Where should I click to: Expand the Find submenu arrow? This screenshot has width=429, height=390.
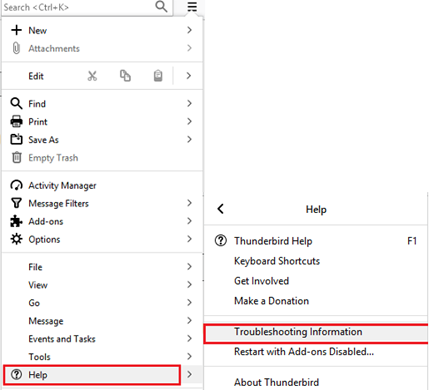point(189,103)
